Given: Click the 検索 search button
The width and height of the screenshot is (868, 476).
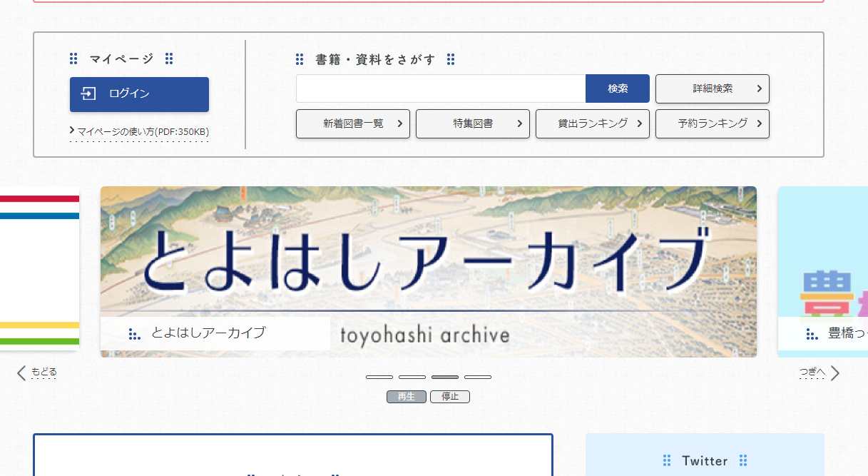Looking at the screenshot, I should (618, 88).
